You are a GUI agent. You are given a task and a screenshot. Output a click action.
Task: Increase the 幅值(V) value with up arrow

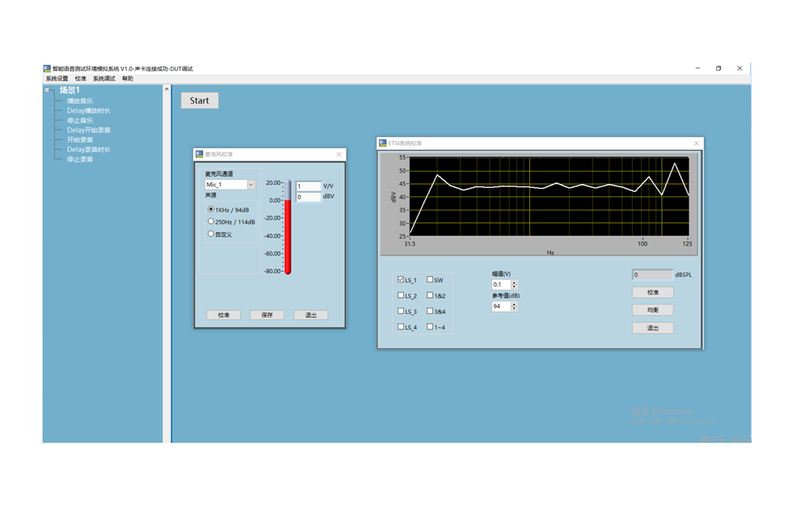coord(514,282)
